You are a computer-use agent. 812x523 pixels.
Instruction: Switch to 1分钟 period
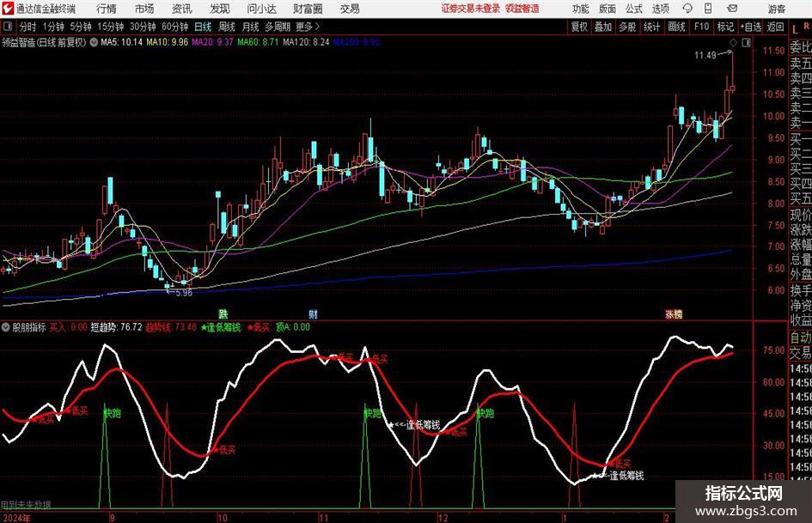coord(53,27)
